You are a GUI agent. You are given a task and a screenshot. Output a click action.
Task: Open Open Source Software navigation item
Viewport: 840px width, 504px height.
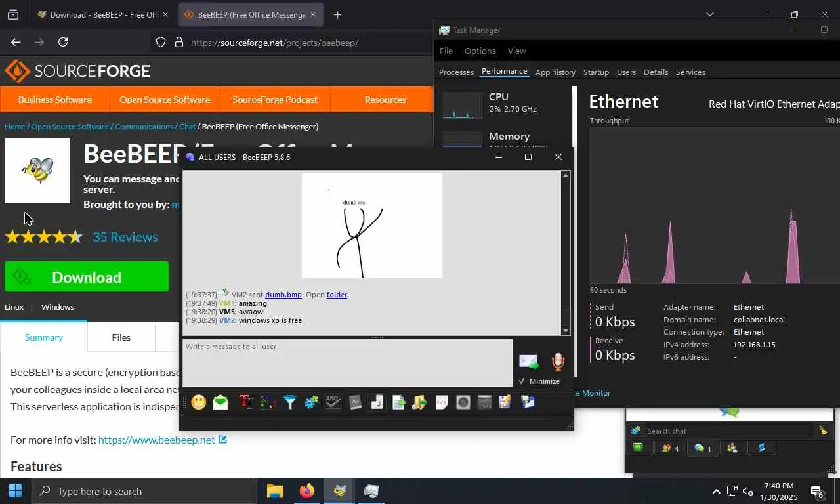(x=165, y=100)
